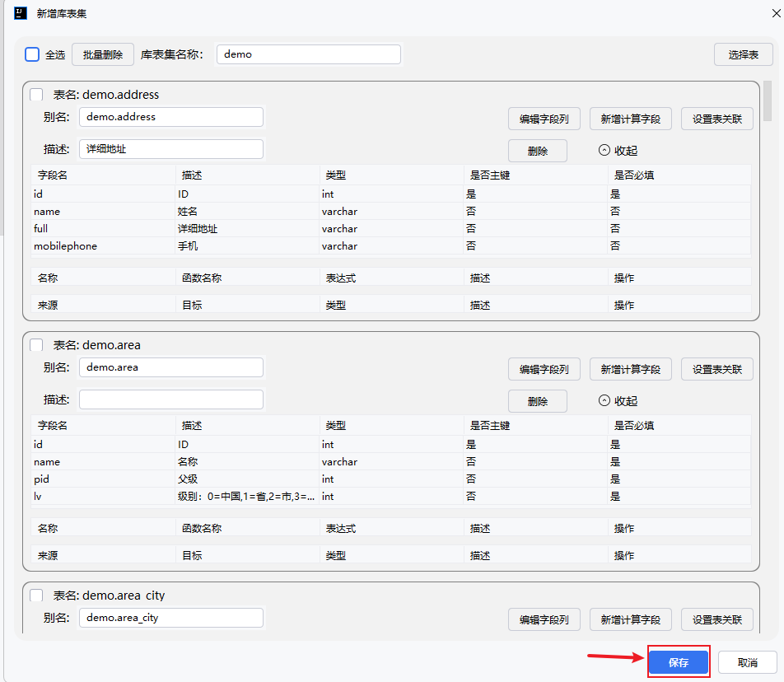
Task: Delete the demo.address table with 删除
Action: coord(538,151)
